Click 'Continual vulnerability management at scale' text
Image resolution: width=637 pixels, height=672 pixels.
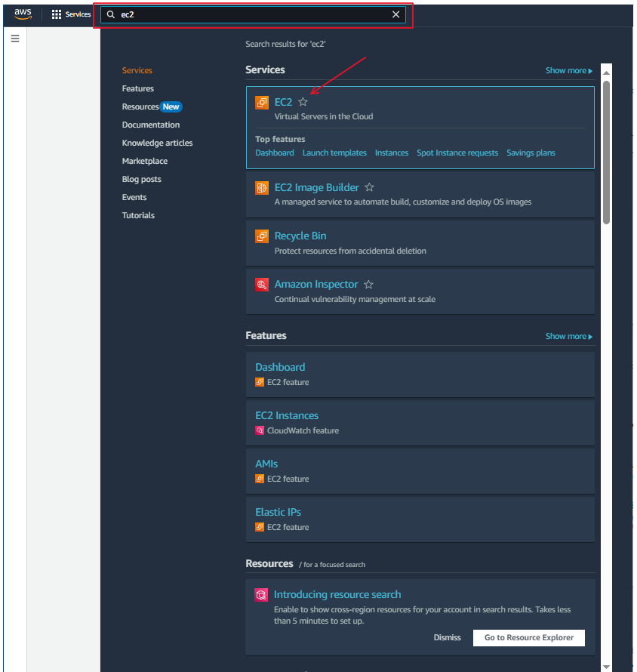point(355,299)
